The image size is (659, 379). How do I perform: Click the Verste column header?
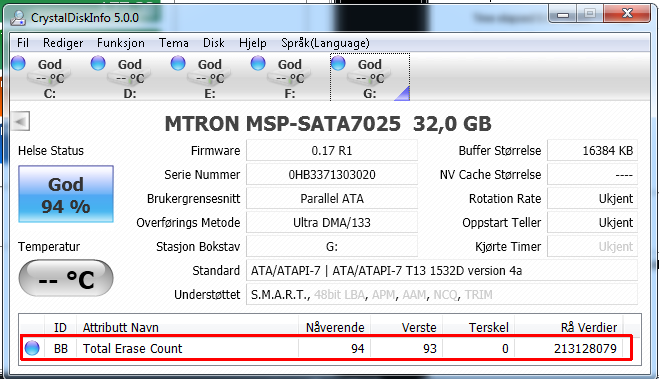point(406,327)
